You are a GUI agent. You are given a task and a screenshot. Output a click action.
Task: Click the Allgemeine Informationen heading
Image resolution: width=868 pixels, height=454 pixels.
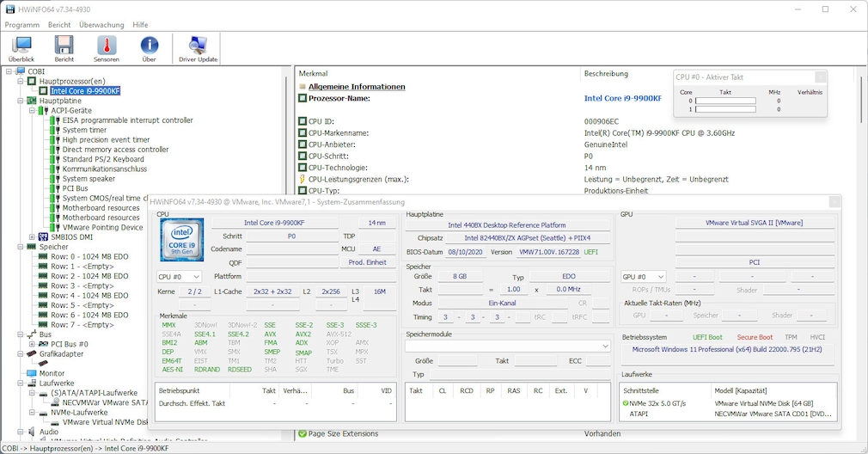357,87
